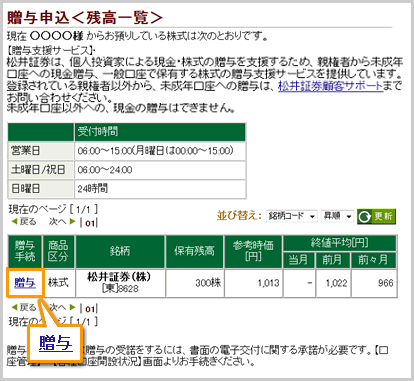Click 次へ in the pager above the table
Viewport: 414px width, 381px height.
(62, 222)
